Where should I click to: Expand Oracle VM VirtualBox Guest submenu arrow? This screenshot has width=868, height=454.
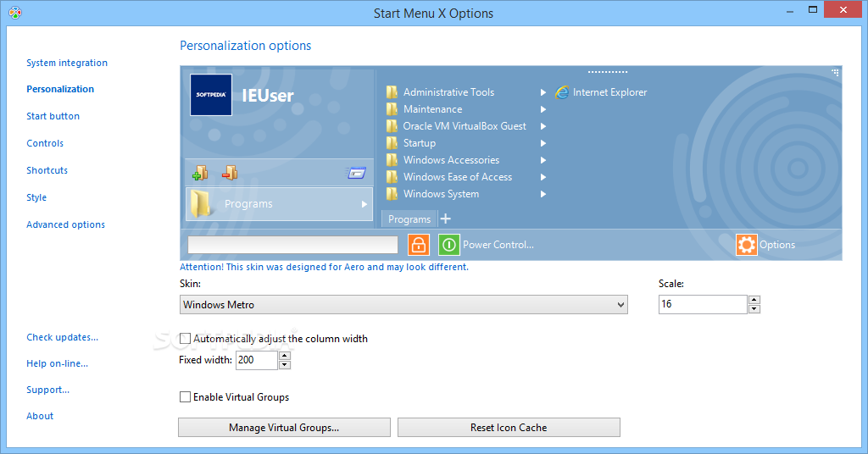click(543, 126)
